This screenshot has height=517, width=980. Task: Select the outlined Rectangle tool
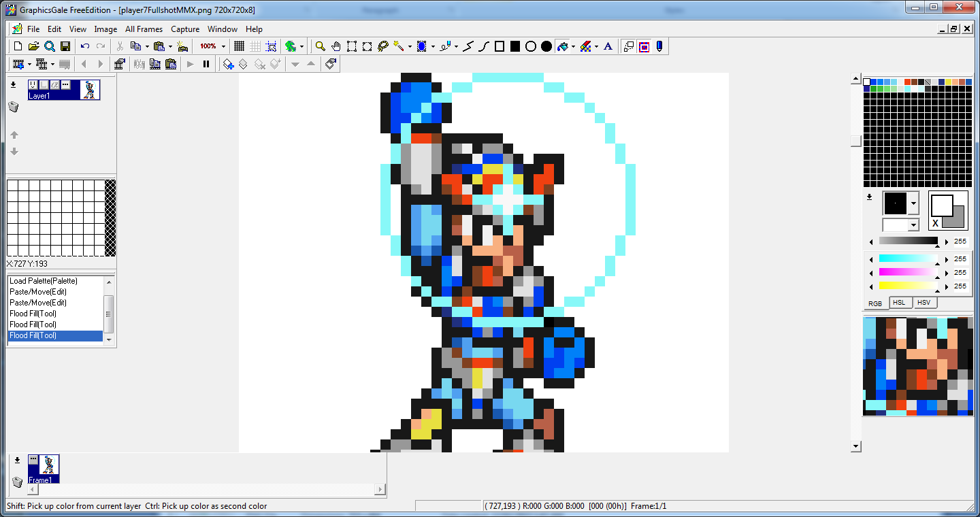(500, 46)
